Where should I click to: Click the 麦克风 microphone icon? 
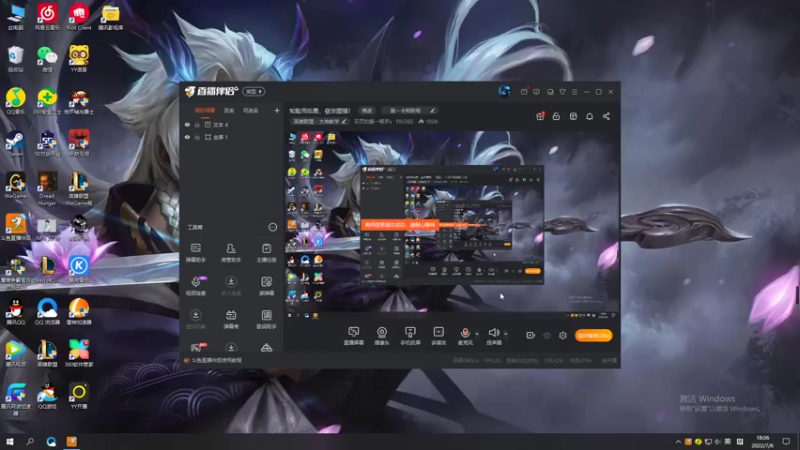coord(465,333)
